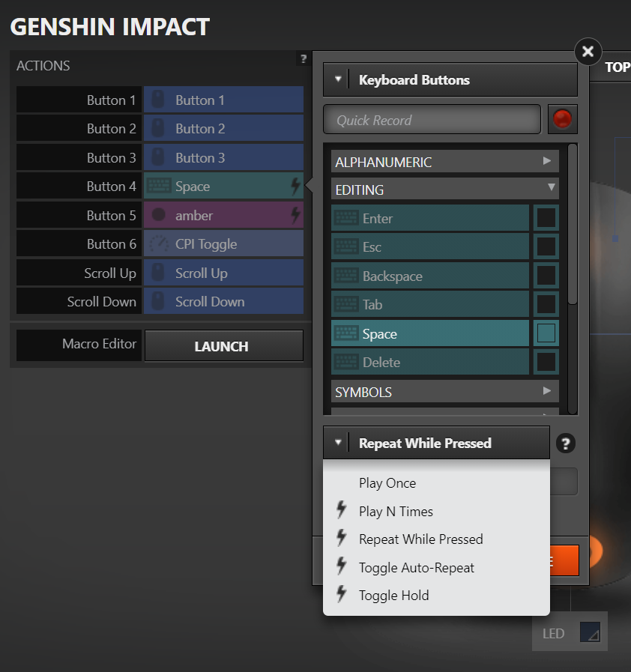Select the Enter key binding
This screenshot has height=672, width=631.
click(430, 218)
